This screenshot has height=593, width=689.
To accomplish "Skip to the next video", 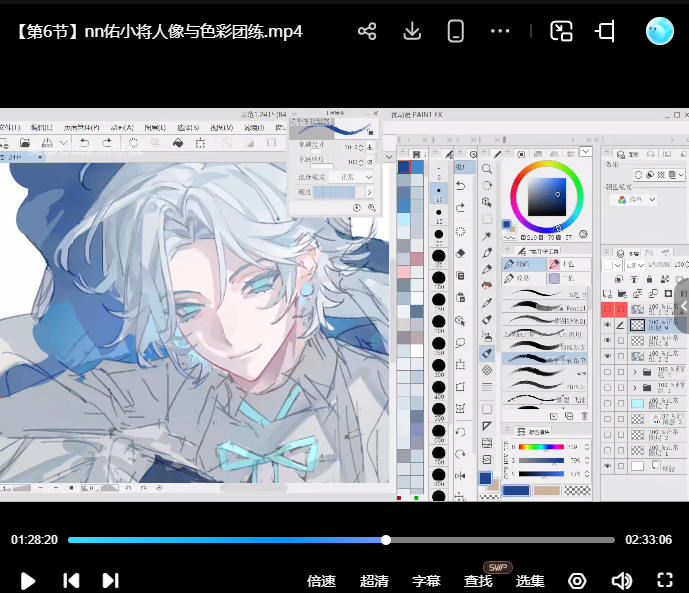I will point(111,580).
